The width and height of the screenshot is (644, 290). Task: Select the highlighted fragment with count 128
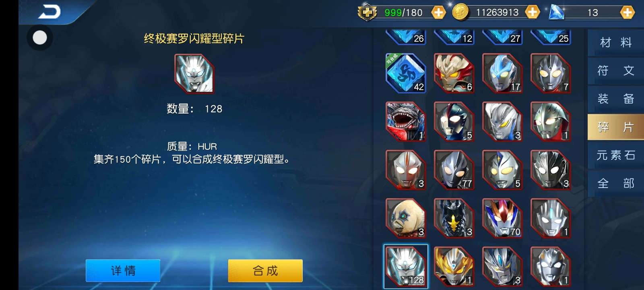[x=406, y=267]
